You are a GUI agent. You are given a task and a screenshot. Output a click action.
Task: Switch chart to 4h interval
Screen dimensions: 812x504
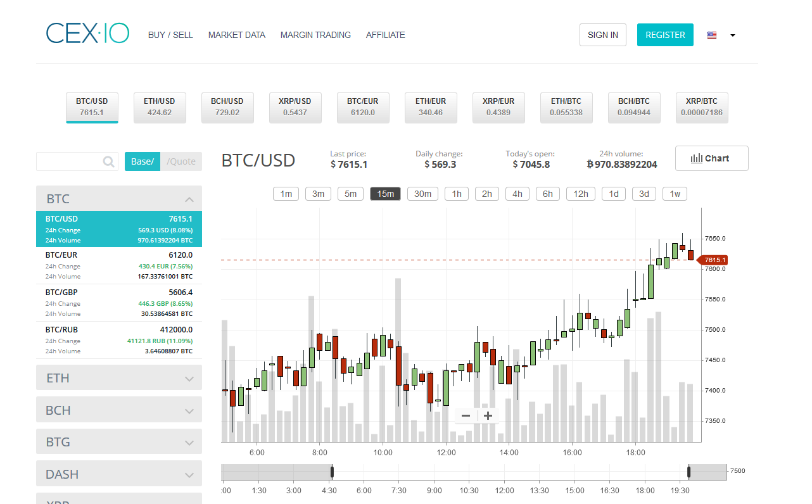[x=517, y=194]
